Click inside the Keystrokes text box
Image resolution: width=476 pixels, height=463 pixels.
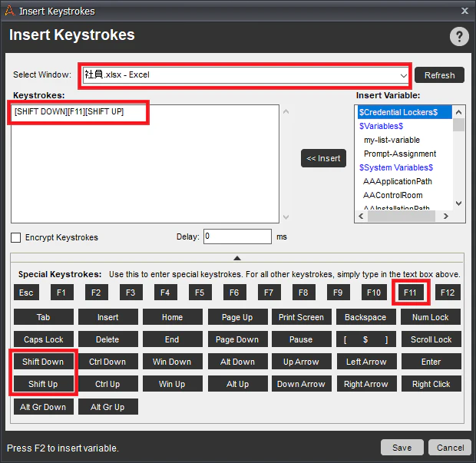145,164
